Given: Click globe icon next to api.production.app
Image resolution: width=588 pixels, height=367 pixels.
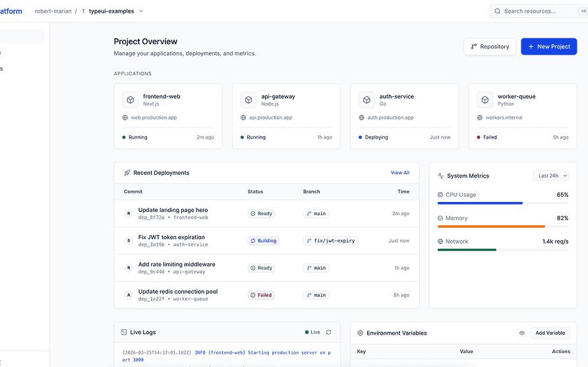Looking at the screenshot, I should pyautogui.click(x=243, y=117).
